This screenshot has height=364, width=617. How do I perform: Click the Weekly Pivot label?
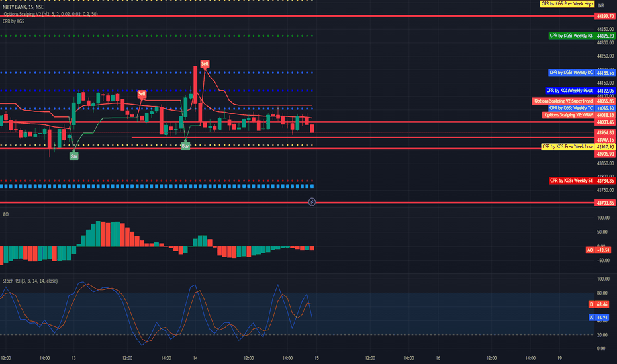click(x=569, y=91)
